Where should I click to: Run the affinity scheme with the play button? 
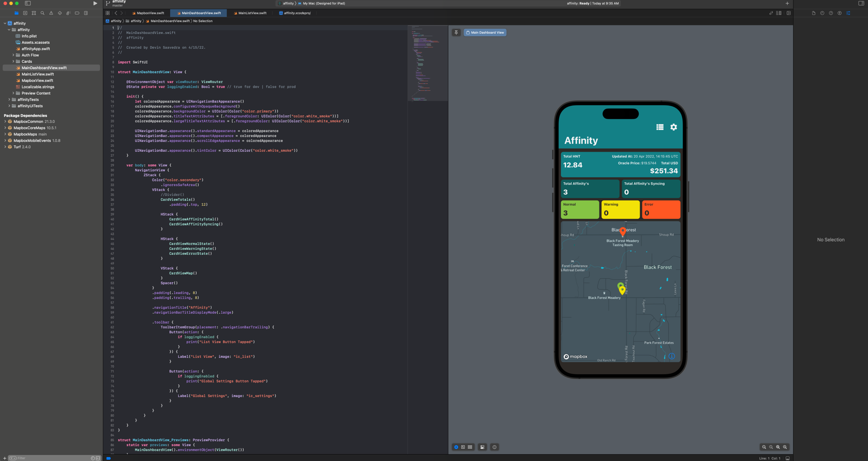click(x=95, y=3)
